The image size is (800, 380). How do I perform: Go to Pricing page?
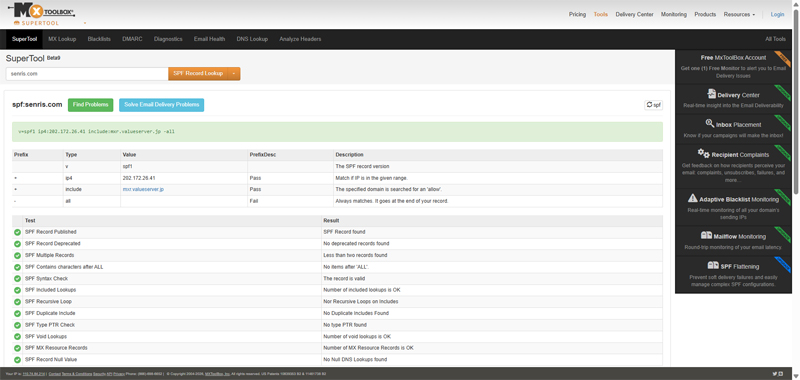[577, 14]
